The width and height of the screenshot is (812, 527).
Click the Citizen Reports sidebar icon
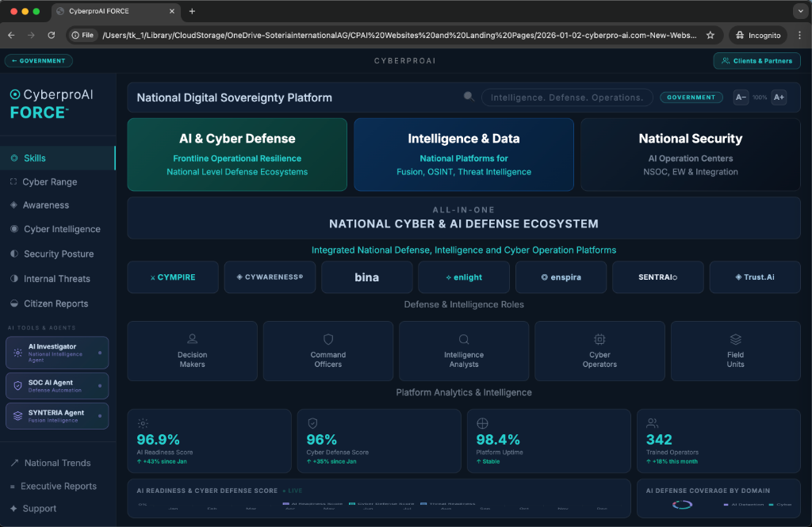(14, 304)
